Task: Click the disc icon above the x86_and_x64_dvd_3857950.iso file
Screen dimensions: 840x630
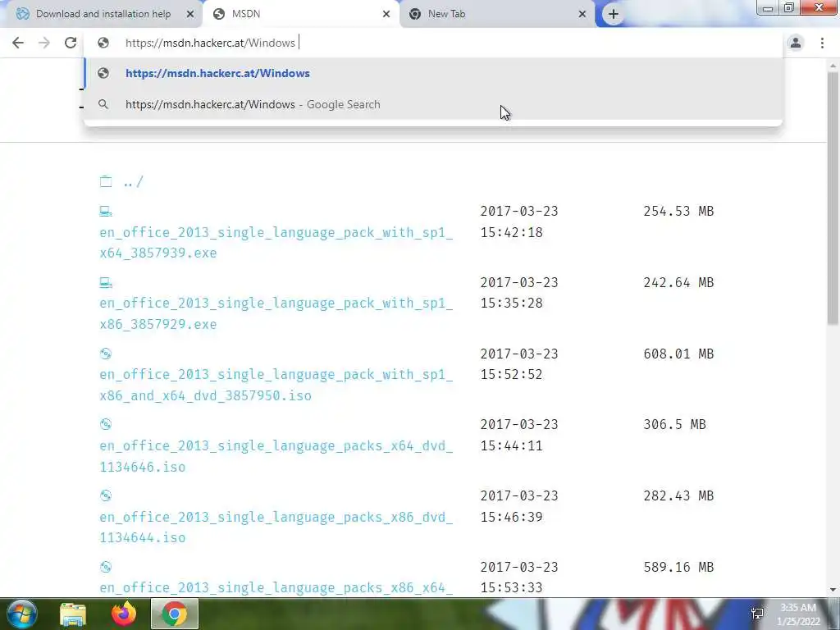Action: coord(106,354)
